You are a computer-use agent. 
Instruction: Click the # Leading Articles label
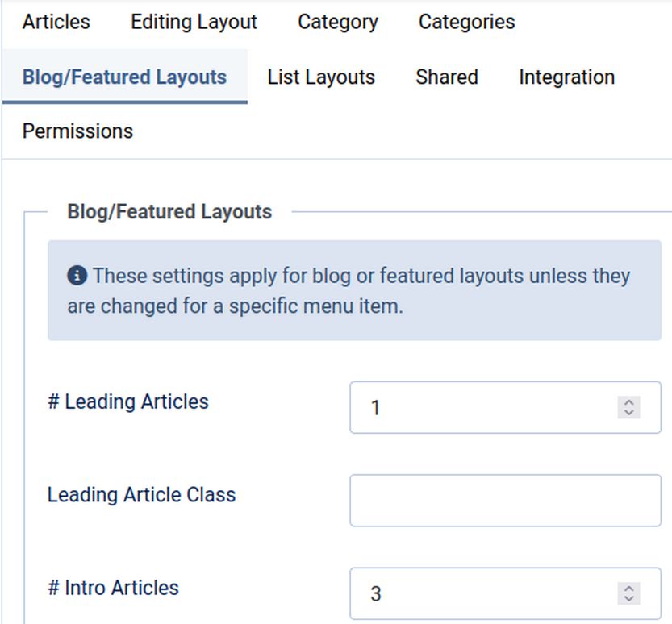(128, 402)
